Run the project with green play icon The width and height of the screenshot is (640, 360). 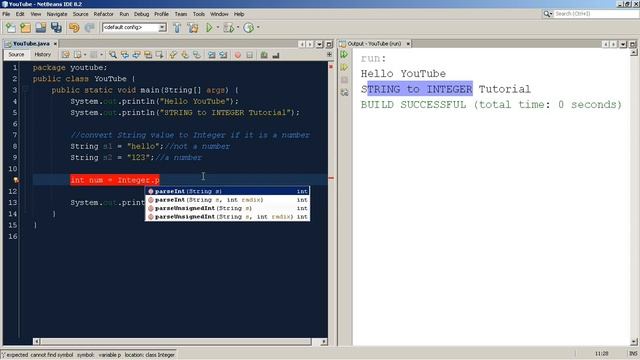coord(209,27)
